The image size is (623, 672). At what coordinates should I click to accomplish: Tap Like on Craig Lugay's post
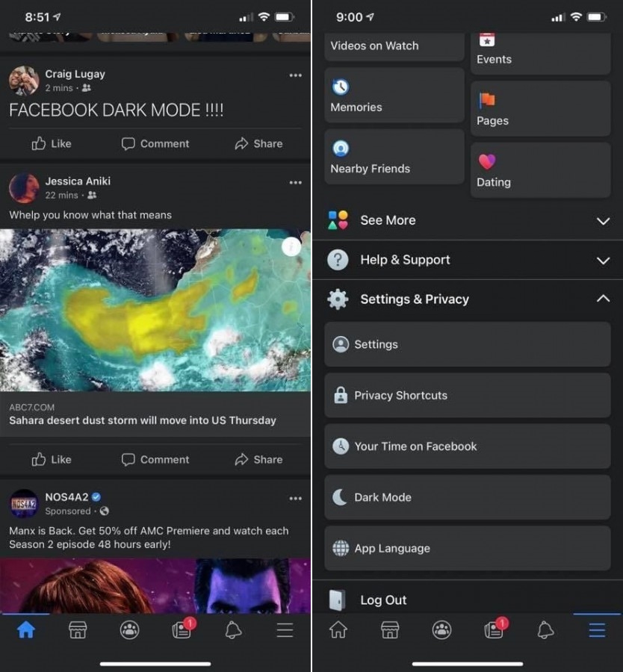[52, 143]
